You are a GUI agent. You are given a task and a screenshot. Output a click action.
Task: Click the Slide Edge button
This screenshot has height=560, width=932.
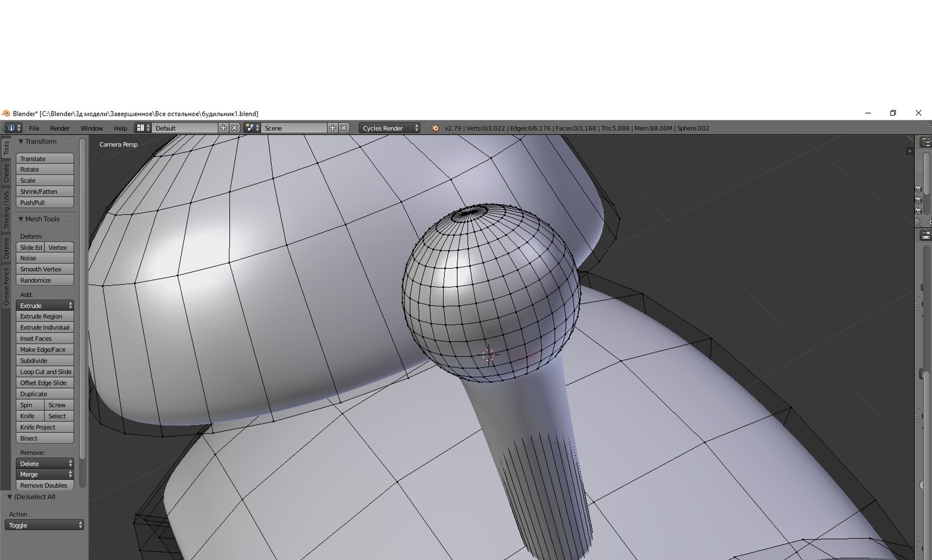pos(30,247)
